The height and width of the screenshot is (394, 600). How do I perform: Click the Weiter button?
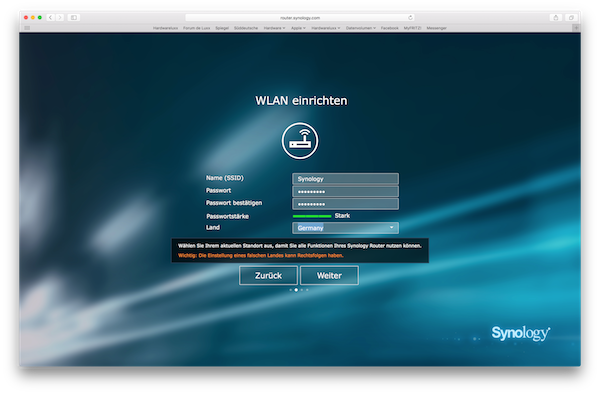coord(329,275)
